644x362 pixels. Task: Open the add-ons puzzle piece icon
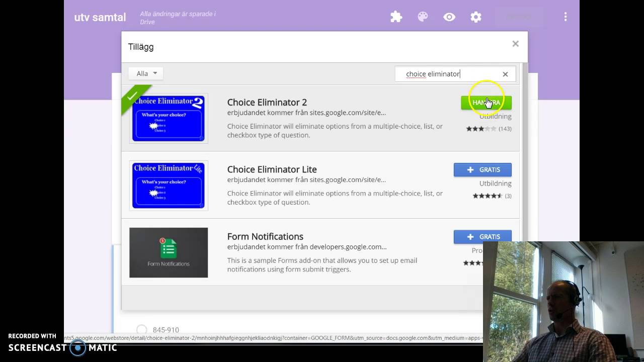click(x=396, y=17)
